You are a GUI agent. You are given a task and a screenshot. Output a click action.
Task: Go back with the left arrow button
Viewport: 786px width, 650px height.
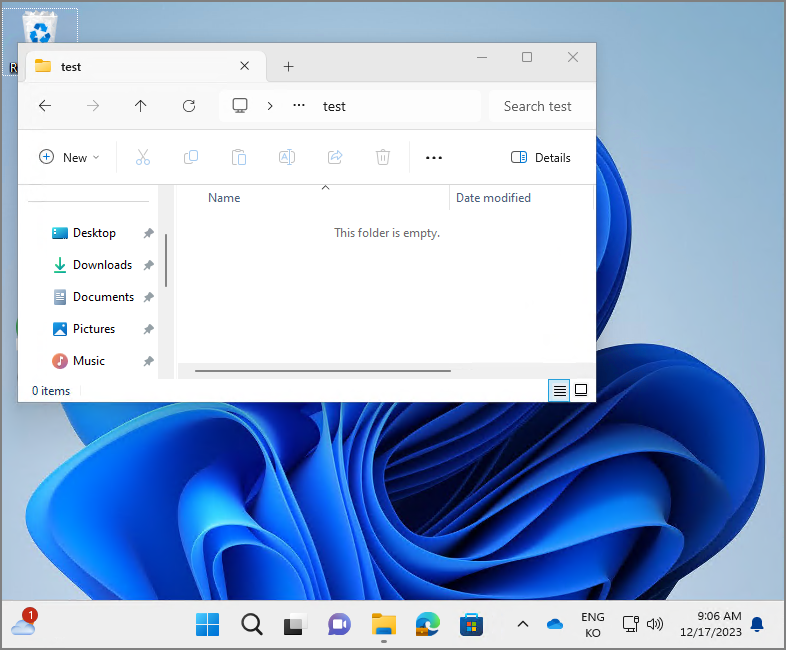pyautogui.click(x=45, y=106)
